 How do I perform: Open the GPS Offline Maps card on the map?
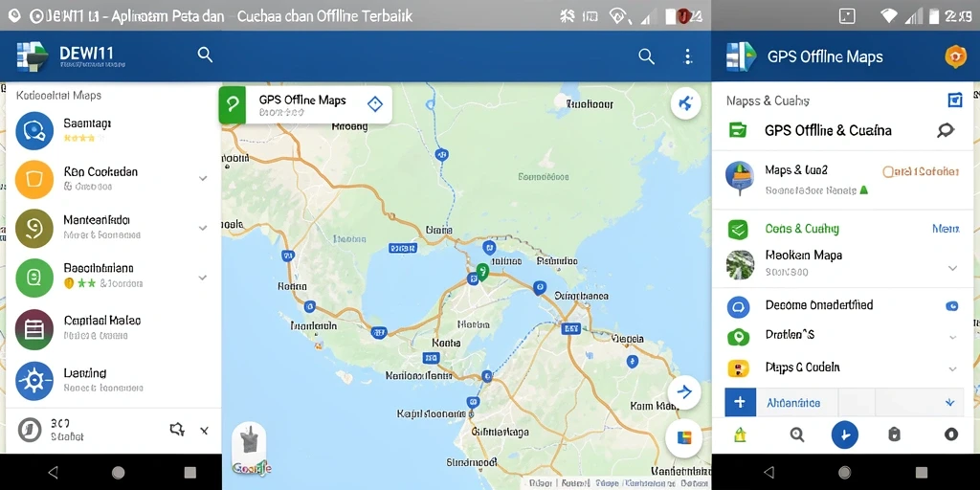point(305,104)
